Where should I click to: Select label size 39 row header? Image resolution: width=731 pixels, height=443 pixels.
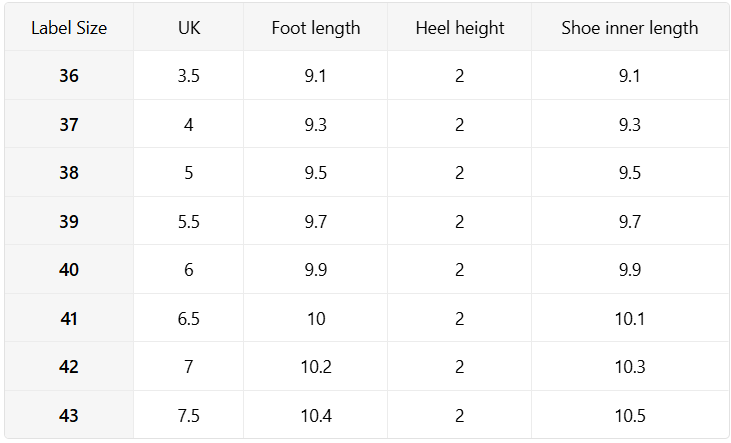pyautogui.click(x=69, y=222)
